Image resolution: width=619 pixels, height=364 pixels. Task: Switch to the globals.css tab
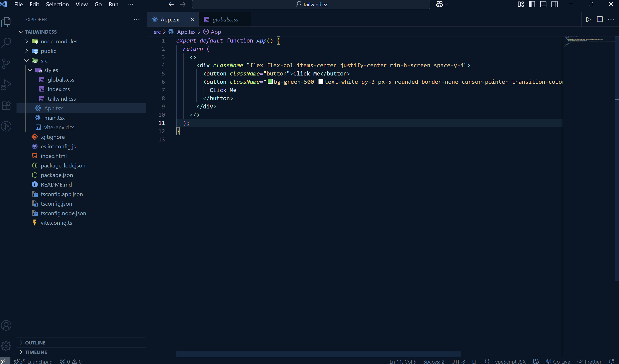click(225, 19)
